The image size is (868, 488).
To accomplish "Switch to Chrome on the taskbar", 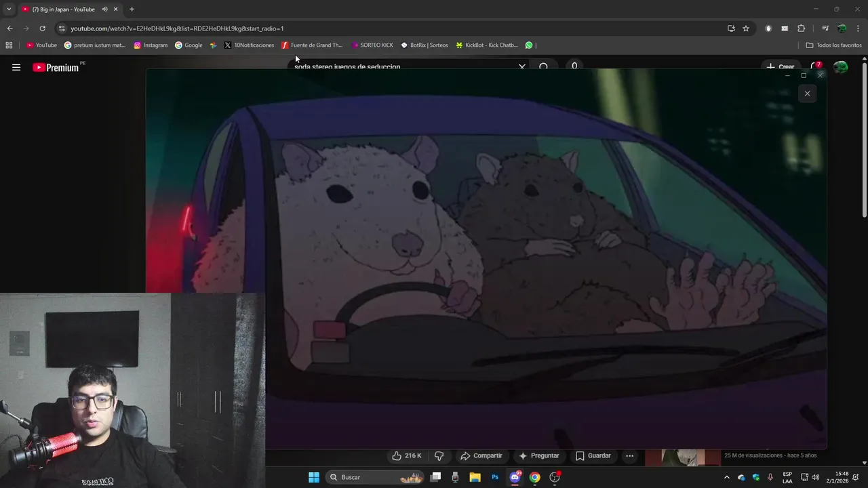I will (534, 477).
